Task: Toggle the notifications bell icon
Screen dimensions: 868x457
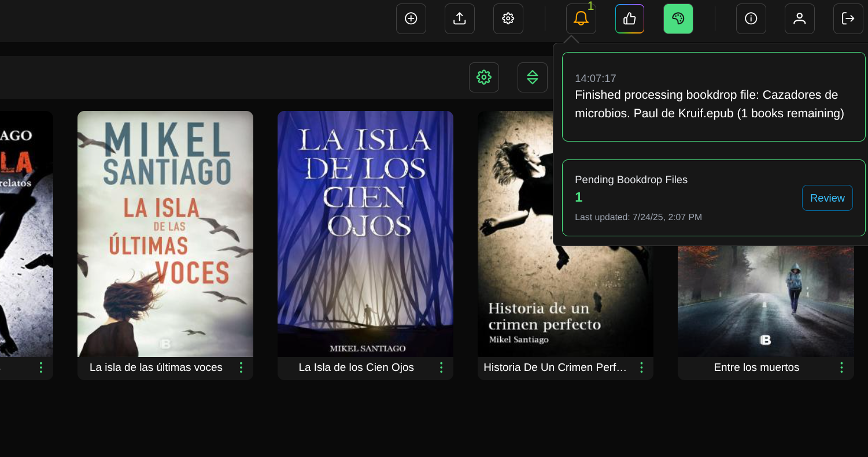Action: (581, 18)
